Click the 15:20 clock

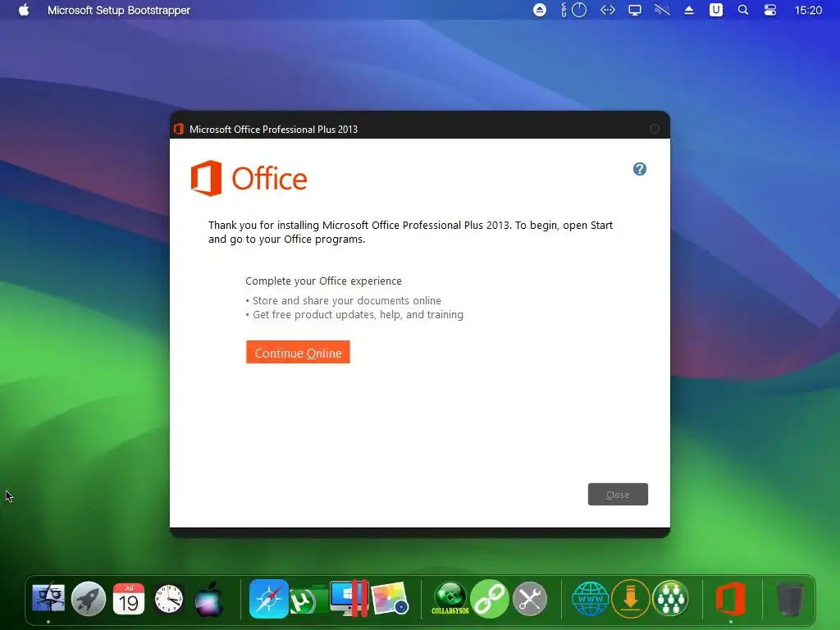[x=808, y=10]
